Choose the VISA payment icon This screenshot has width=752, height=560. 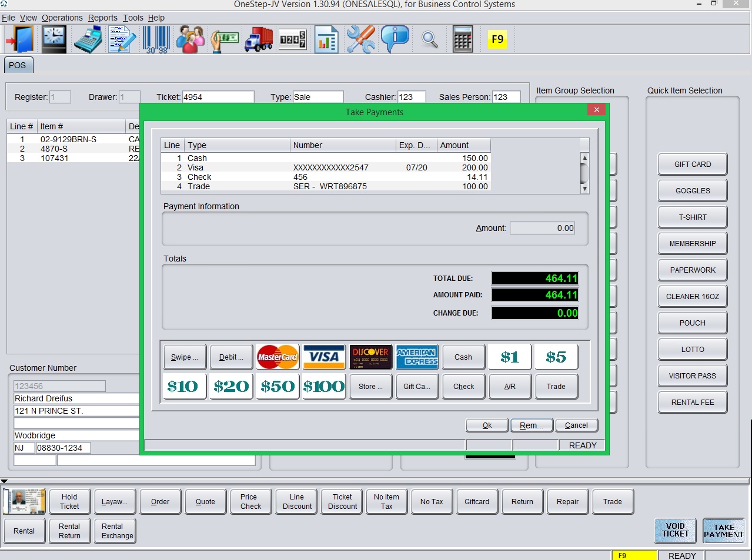point(324,357)
